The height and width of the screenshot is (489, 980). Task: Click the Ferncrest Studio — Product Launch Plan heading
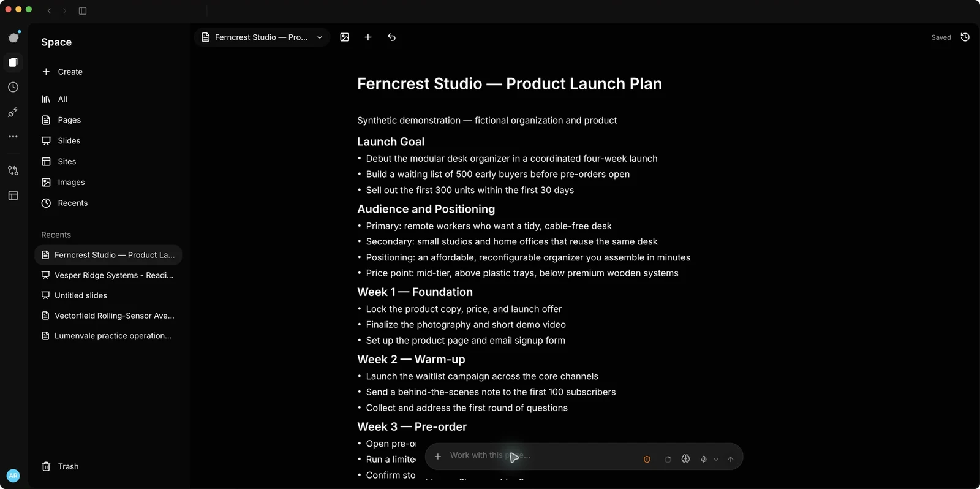click(x=510, y=84)
